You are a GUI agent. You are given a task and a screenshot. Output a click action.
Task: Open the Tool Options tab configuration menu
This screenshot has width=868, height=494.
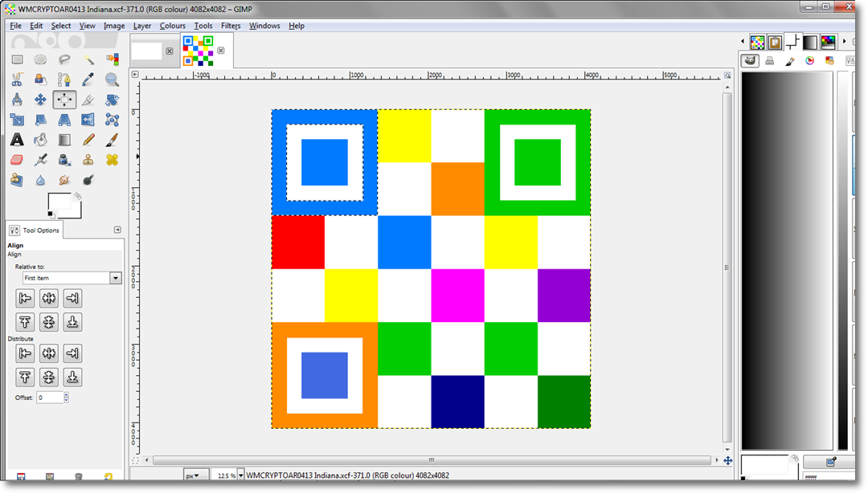(117, 230)
